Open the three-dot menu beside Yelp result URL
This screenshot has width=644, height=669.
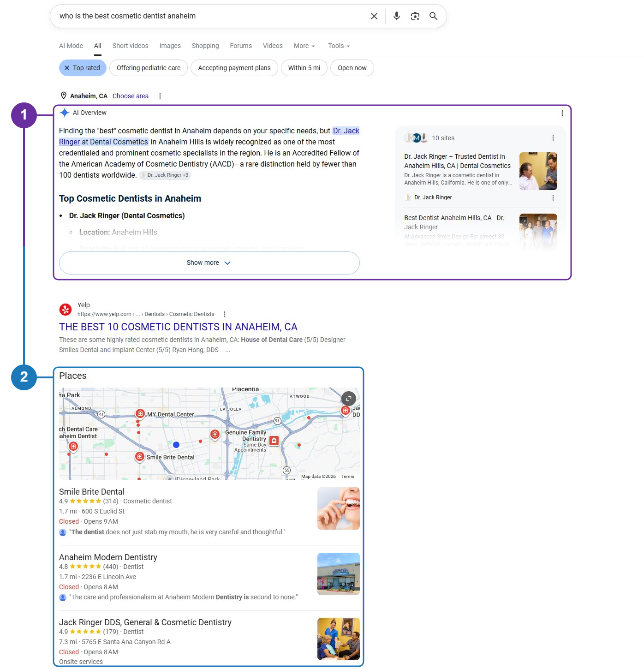pos(225,314)
